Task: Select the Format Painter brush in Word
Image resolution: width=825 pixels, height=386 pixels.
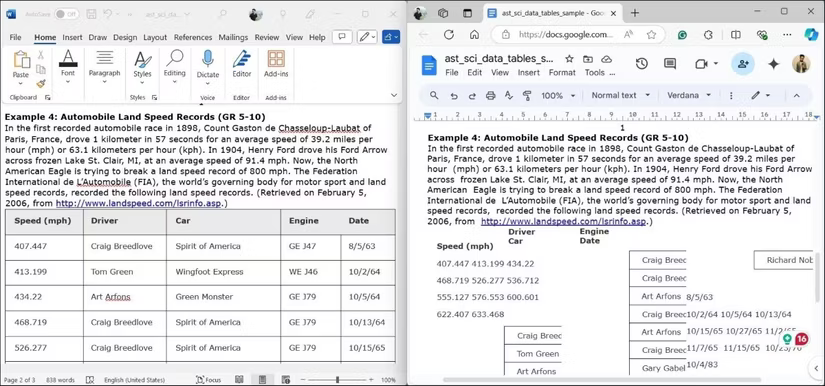Action: (x=41, y=83)
